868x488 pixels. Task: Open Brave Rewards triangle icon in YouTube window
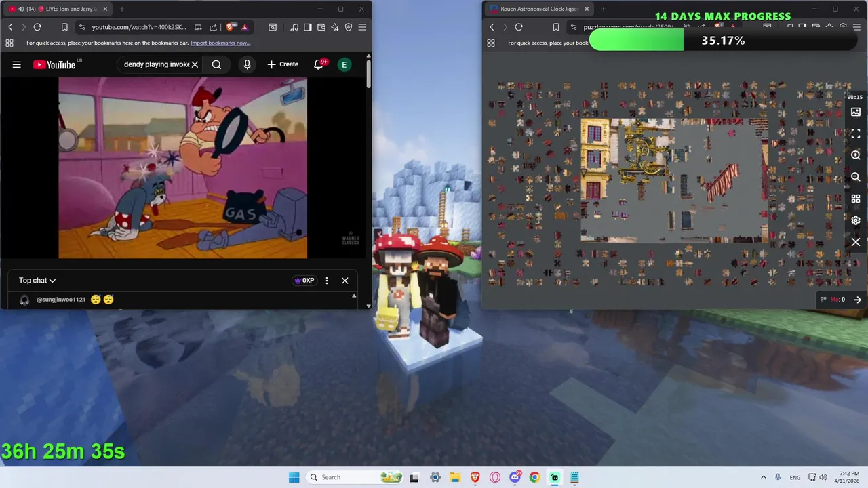(245, 27)
